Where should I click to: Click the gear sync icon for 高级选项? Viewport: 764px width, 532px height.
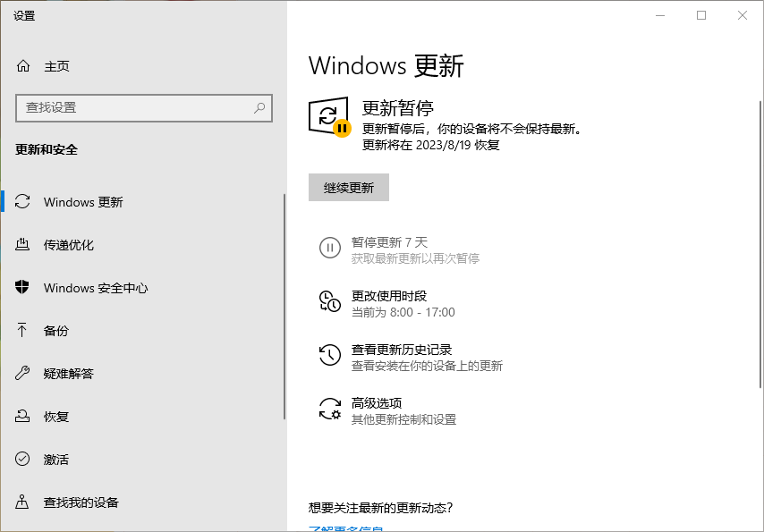(330, 409)
